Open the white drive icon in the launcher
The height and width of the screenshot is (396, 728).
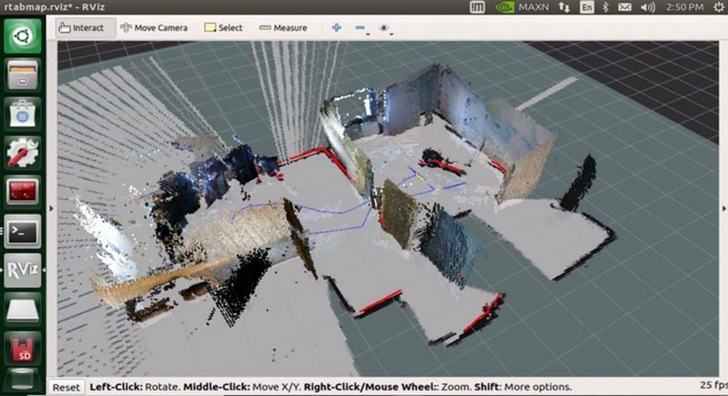[x=23, y=309]
